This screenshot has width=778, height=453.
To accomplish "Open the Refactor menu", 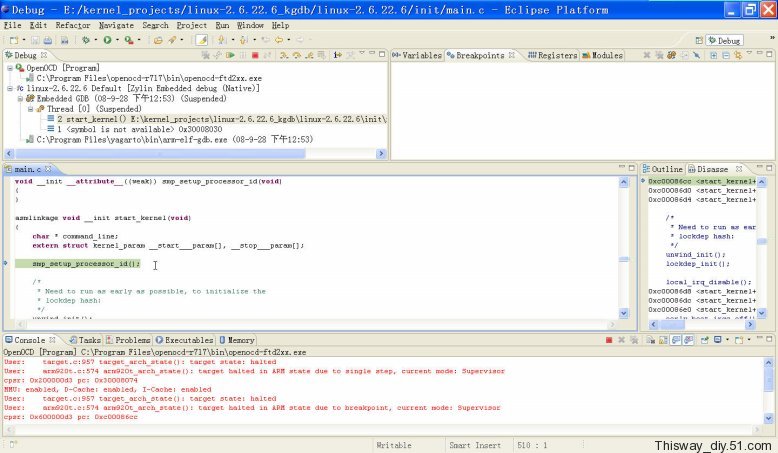I will pyautogui.click(x=73, y=25).
